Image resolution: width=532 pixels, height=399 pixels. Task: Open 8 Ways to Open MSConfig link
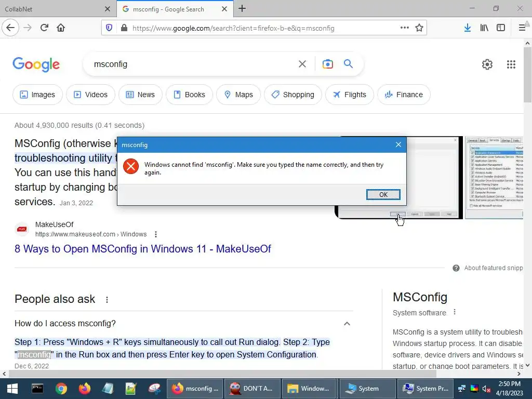(142, 249)
